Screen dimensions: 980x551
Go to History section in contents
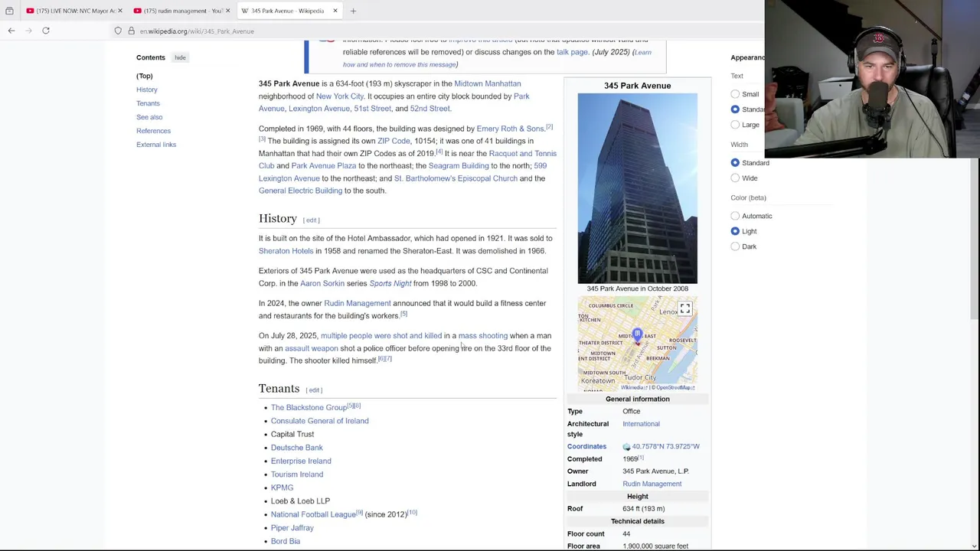click(x=147, y=90)
